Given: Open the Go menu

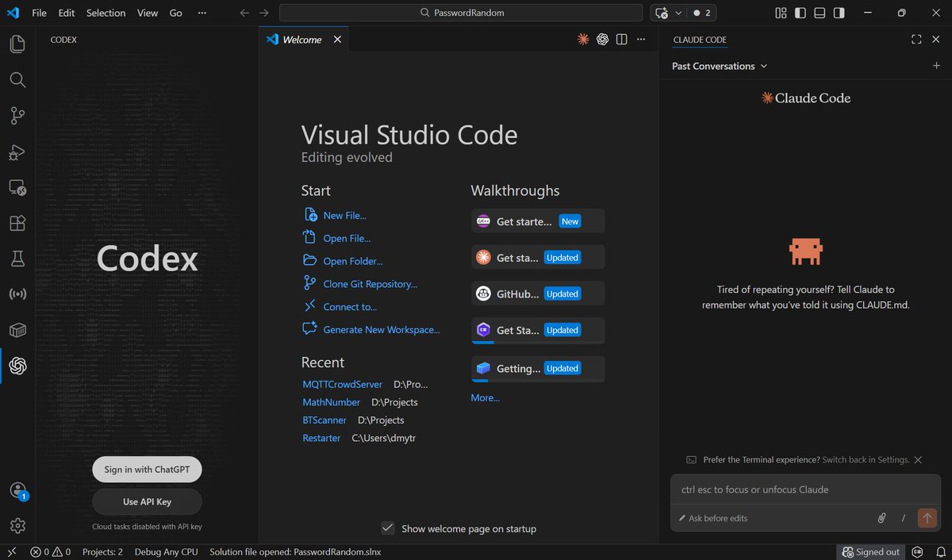Looking at the screenshot, I should pos(176,13).
